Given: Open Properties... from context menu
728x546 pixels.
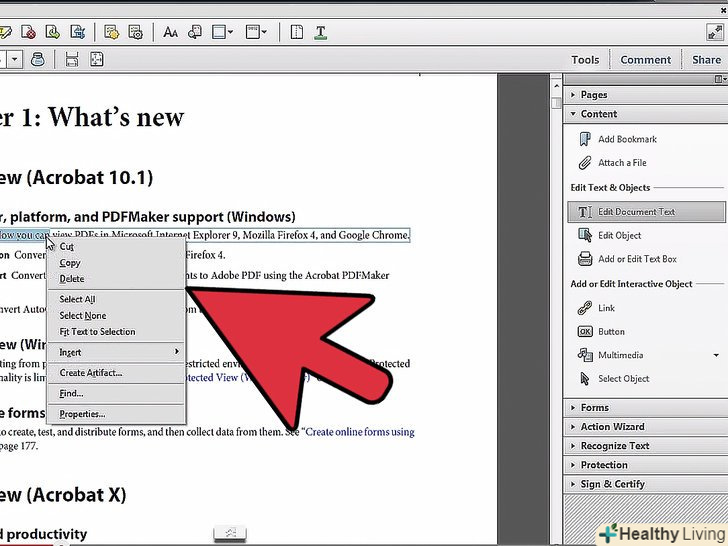Looking at the screenshot, I should [x=116, y=414].
